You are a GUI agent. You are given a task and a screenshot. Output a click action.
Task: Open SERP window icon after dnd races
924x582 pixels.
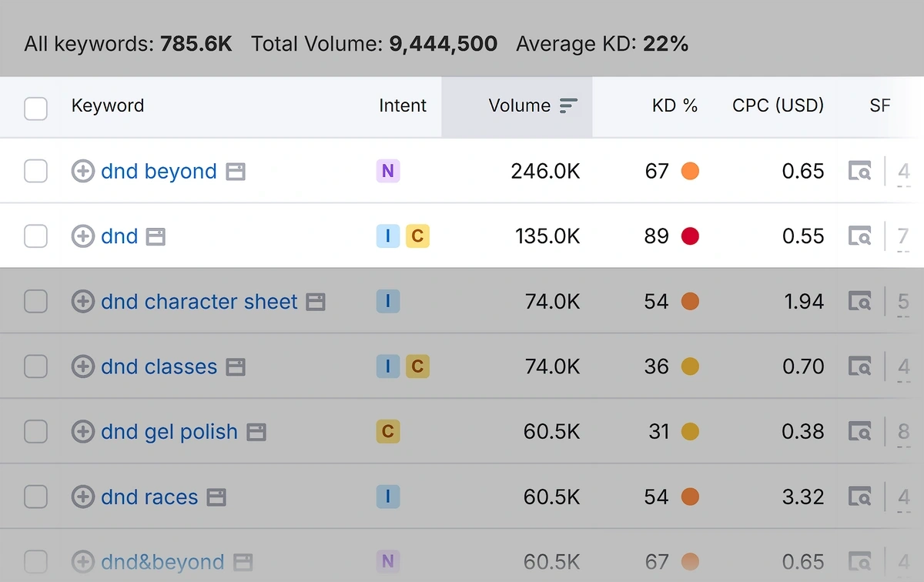point(216,498)
